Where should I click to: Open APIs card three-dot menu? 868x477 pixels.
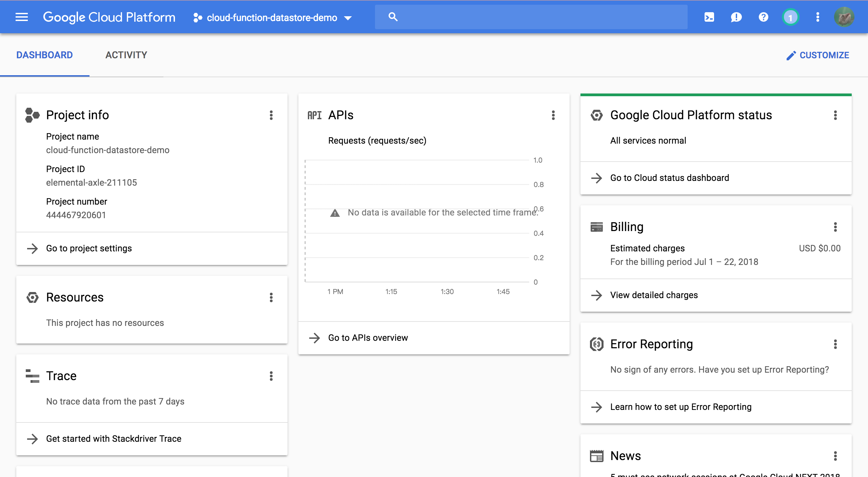pyautogui.click(x=553, y=115)
